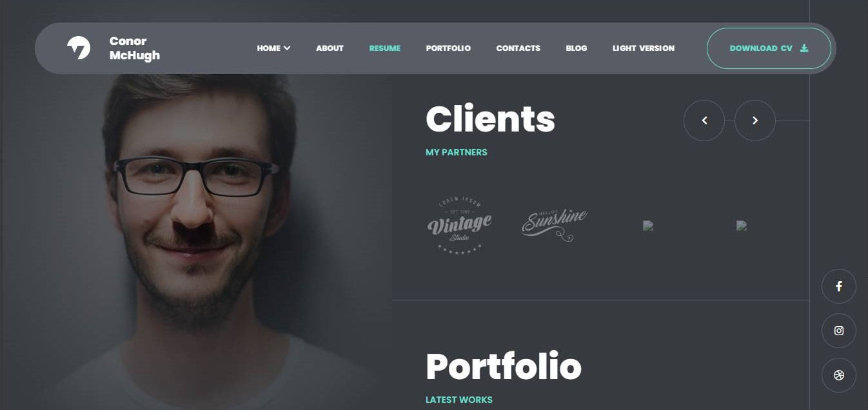Show previous clients with left arrow
The width and height of the screenshot is (868, 410).
(704, 121)
